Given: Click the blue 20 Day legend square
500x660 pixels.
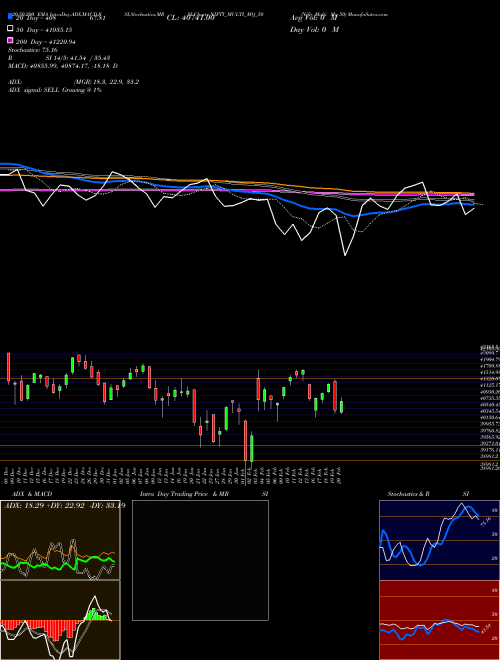Looking at the screenshot, I should (10, 16).
